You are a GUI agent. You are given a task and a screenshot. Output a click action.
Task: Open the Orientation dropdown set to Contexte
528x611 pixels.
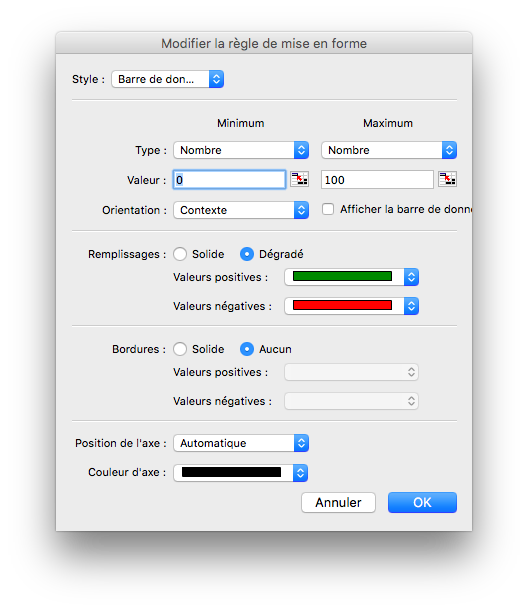click(x=241, y=210)
